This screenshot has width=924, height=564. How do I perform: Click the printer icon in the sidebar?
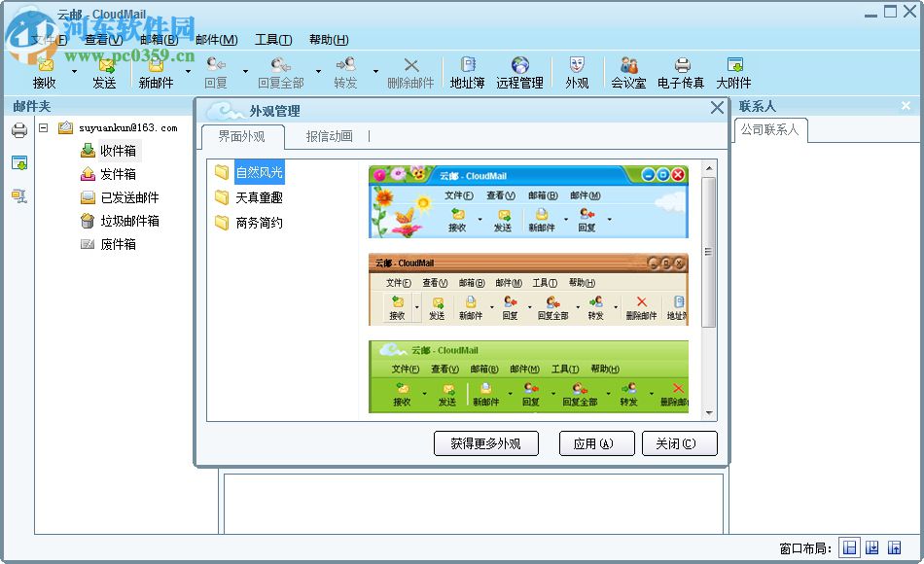pyautogui.click(x=18, y=130)
